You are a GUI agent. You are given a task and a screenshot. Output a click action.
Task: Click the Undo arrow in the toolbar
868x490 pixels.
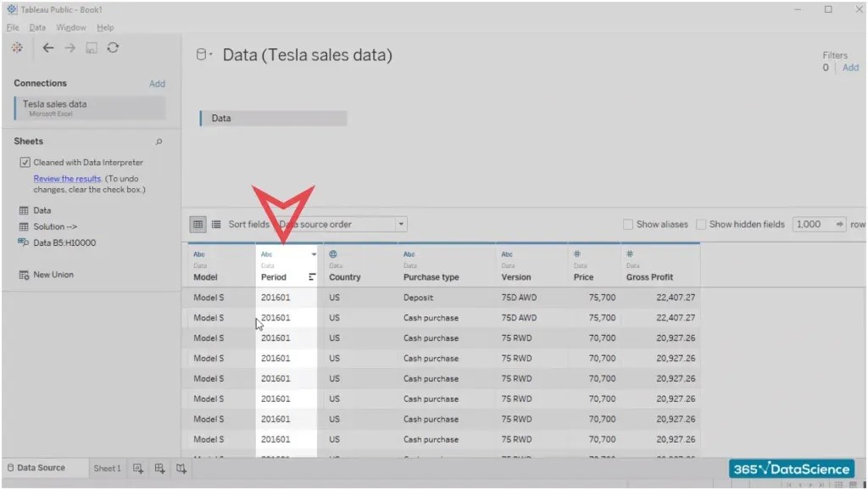(48, 48)
